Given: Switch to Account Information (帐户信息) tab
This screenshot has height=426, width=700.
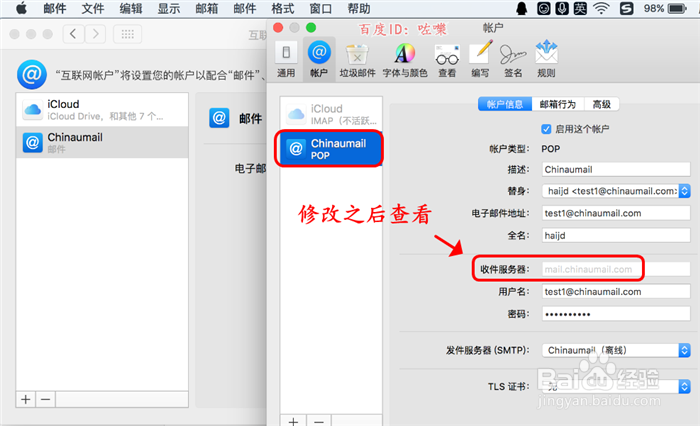Looking at the screenshot, I should (505, 104).
